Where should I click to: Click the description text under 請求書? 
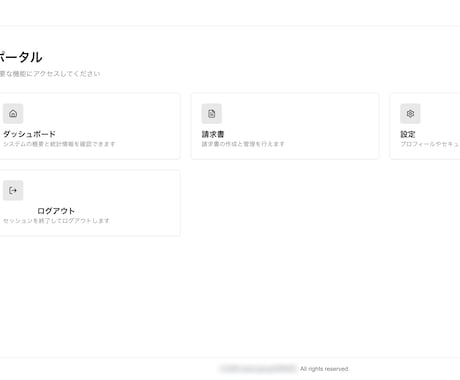[x=243, y=144]
